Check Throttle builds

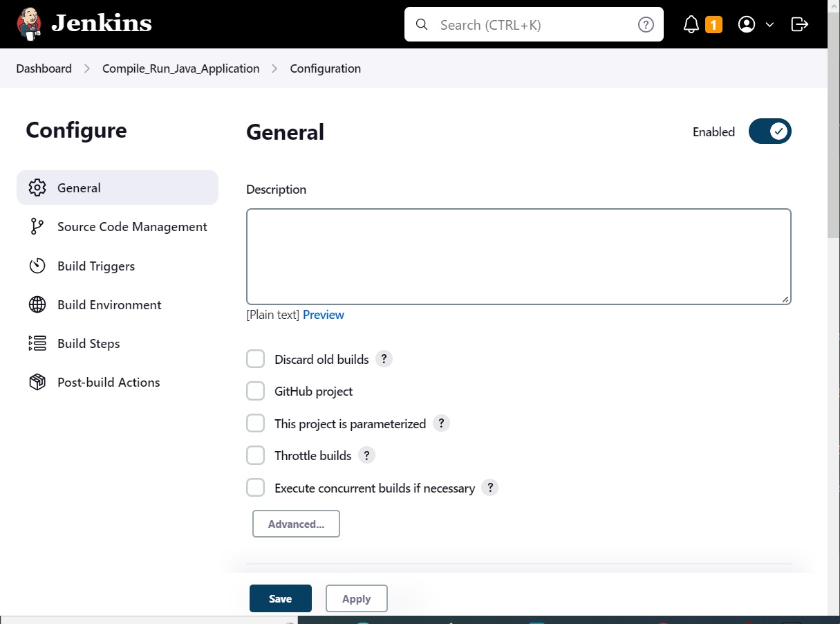(256, 455)
